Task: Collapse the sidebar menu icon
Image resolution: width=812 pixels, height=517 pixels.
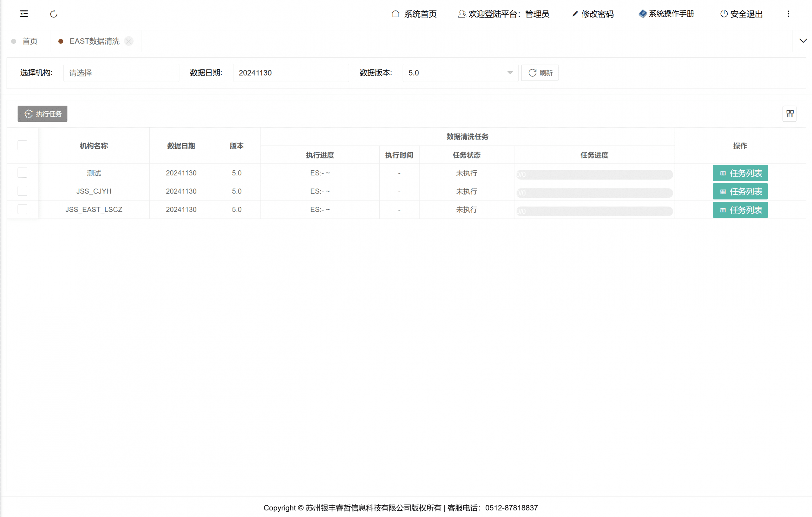Action: (24, 14)
